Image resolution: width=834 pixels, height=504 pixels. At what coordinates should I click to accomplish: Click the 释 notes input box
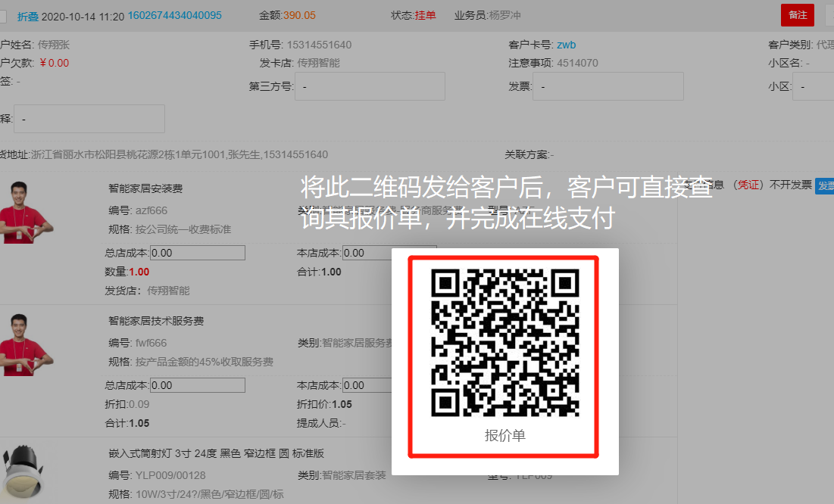click(x=89, y=119)
